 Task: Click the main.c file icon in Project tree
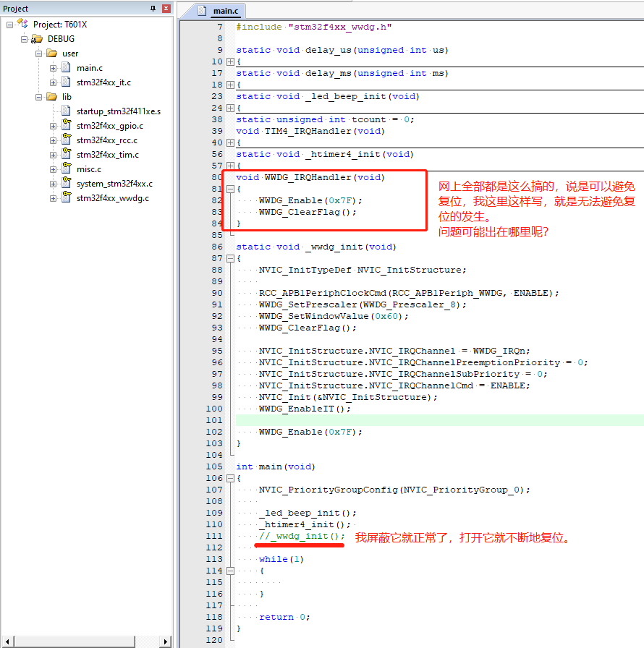tap(67, 67)
